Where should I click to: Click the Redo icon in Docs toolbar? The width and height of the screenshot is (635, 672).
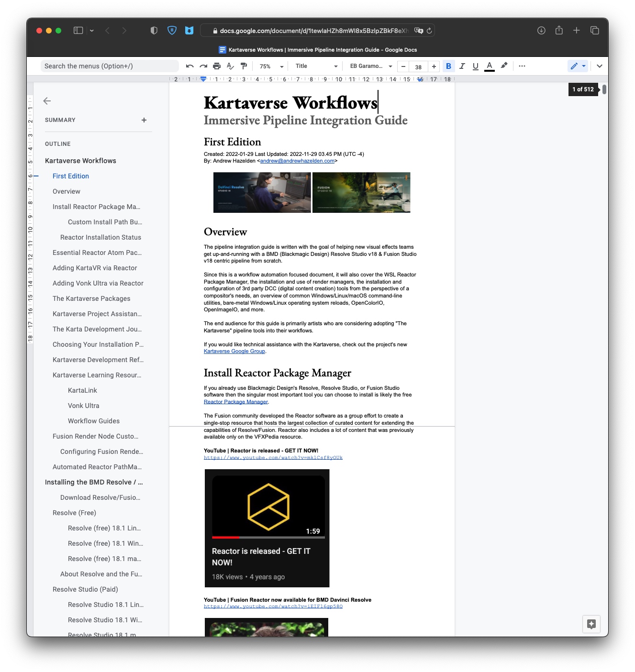pos(203,66)
